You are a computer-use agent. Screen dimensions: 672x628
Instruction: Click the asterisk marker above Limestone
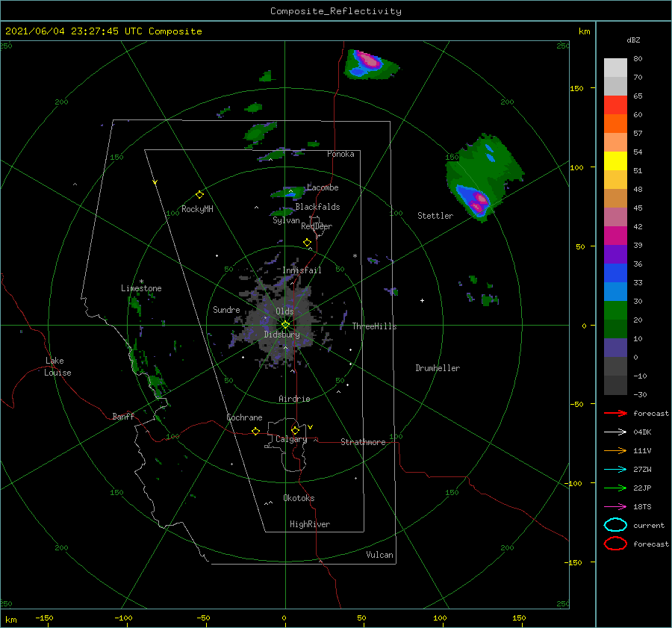tap(141, 282)
